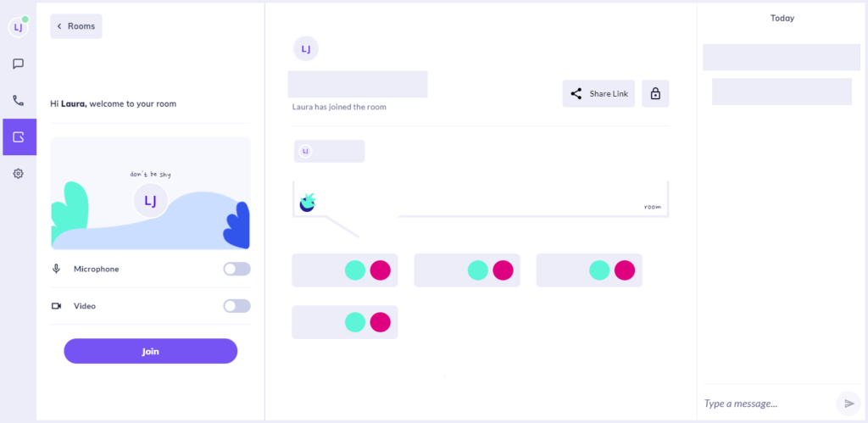Click the LJ participant chip
Viewport: 868px width, 423px height.
(330, 151)
